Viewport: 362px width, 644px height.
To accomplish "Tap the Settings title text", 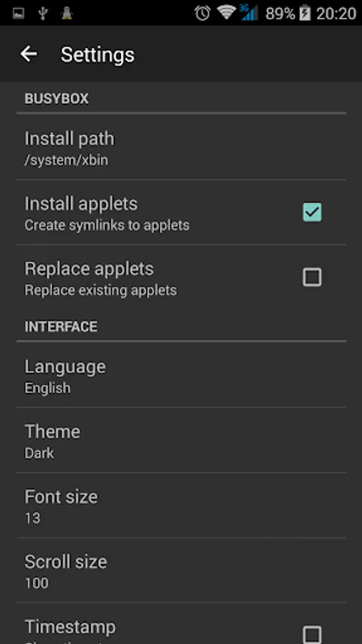I will [x=98, y=54].
